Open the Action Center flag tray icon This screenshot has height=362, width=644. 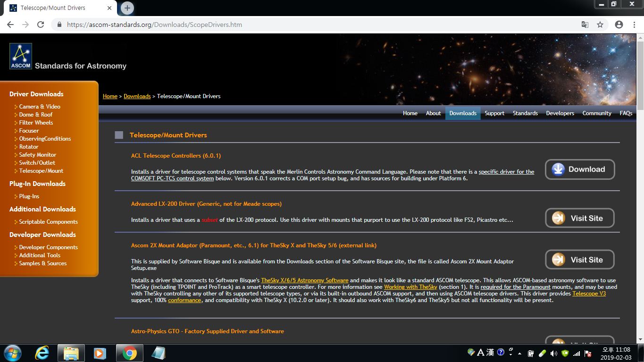click(588, 353)
